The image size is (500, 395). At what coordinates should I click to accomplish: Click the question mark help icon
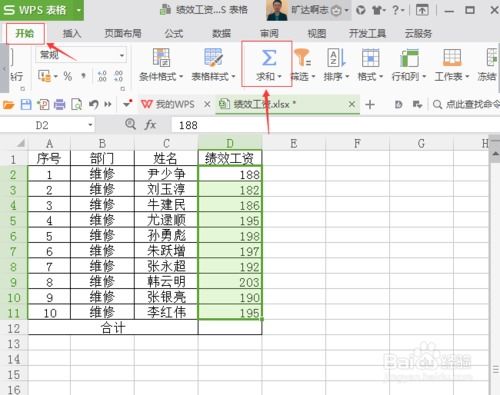[395, 10]
